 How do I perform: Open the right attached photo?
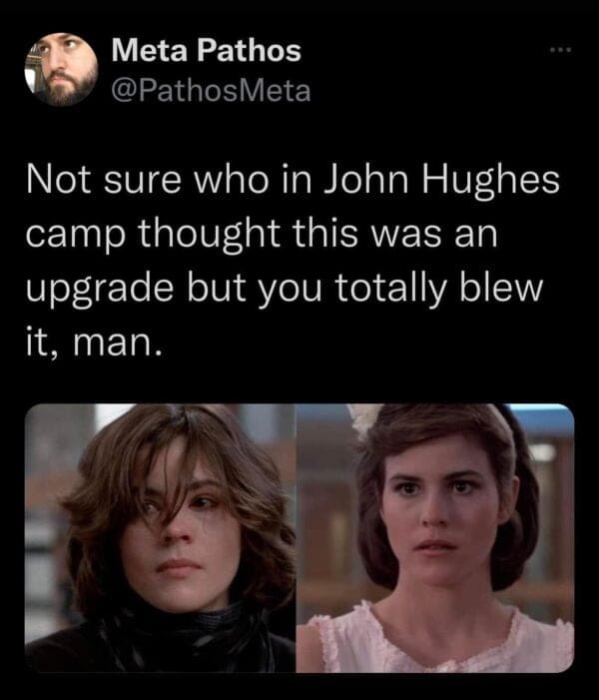pos(435,537)
